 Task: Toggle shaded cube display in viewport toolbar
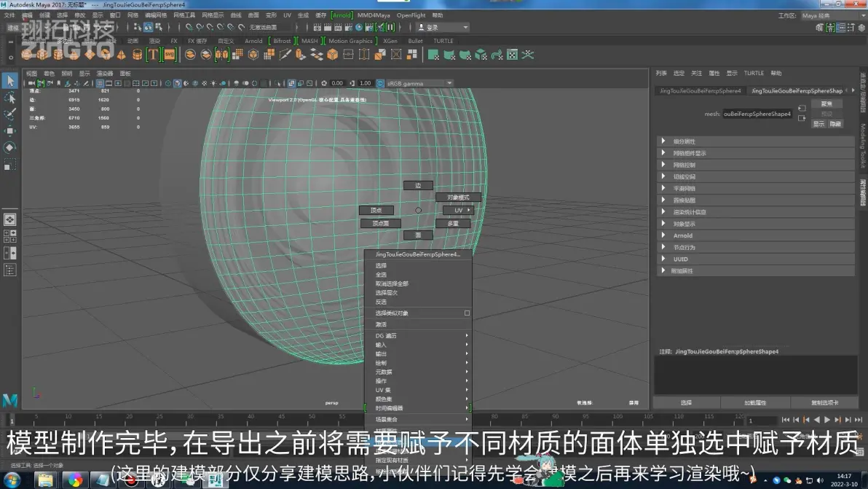coord(177,83)
